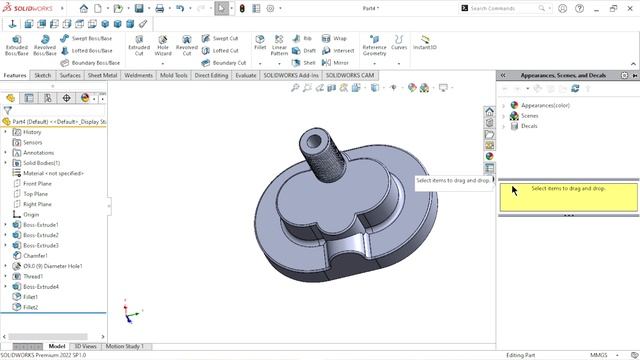
Task: Choose Swept Boss/Base feature
Action: (x=86, y=38)
